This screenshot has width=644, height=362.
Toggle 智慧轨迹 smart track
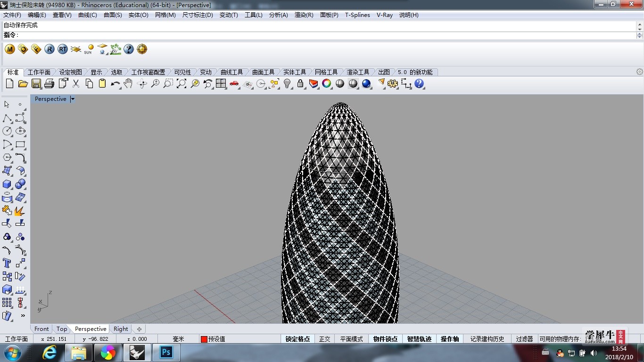(419, 339)
